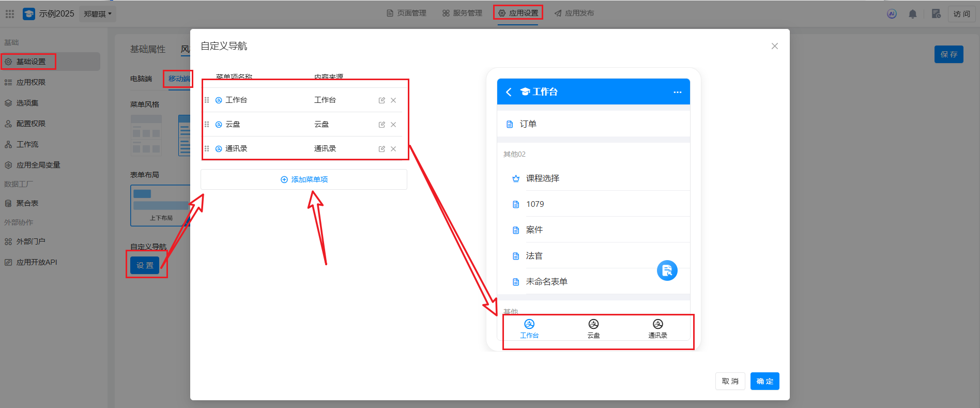The width and height of the screenshot is (980, 408).
Task: Select 云盘 tab in preview bottom bar
Action: [x=593, y=328]
